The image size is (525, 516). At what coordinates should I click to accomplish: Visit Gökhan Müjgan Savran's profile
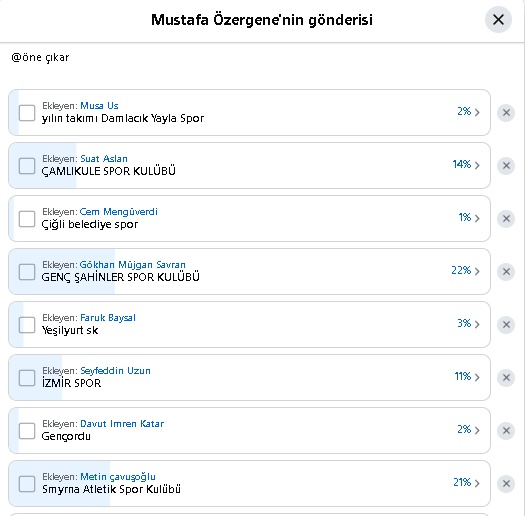coord(132,265)
